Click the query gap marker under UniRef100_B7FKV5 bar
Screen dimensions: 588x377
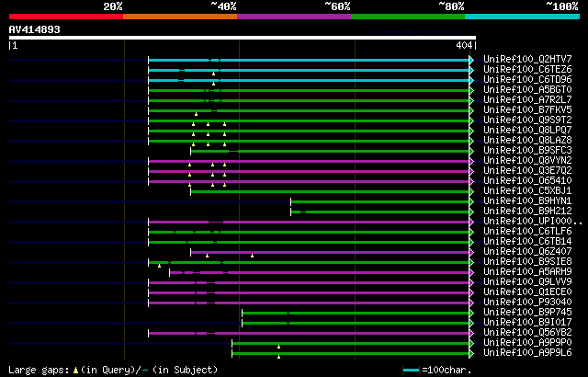[196, 114]
